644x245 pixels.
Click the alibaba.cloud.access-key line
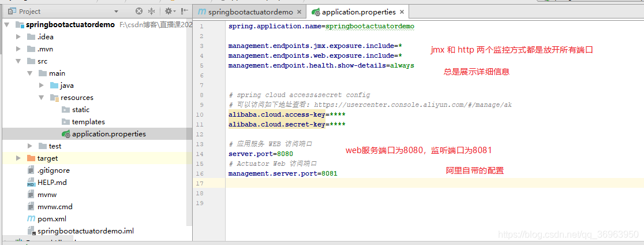[287, 114]
